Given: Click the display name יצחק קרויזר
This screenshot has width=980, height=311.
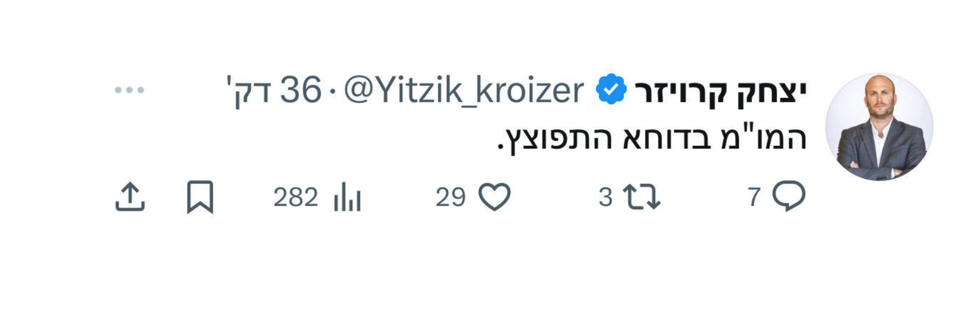Looking at the screenshot, I should 720,90.
